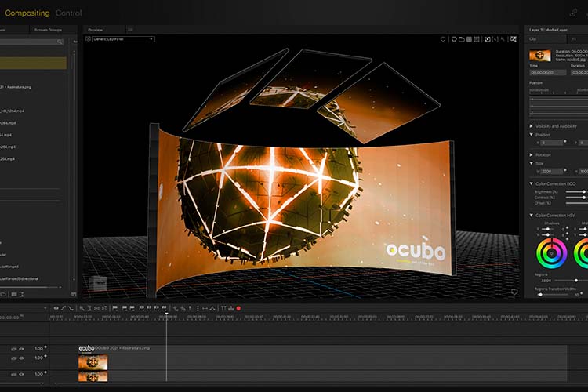The height and width of the screenshot is (392, 588).
Task: Open the Generic LED Panel dropdown
Action: coord(123,39)
